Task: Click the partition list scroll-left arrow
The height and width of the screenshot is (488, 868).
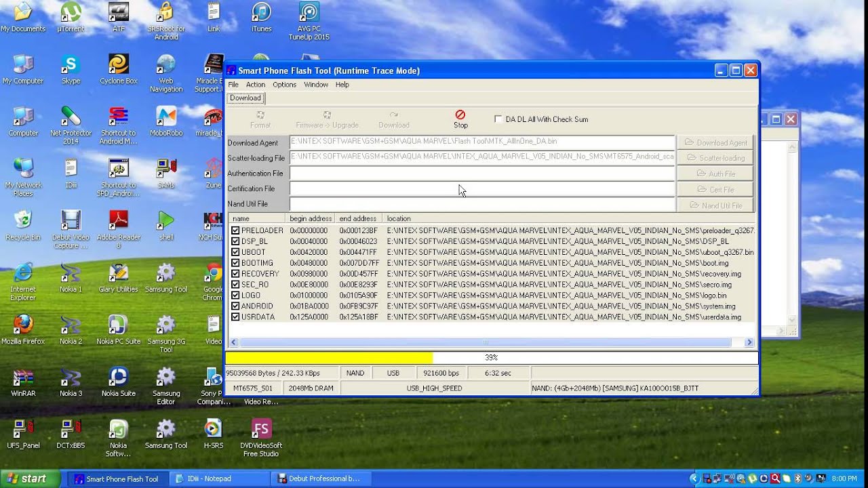Action: (233, 342)
